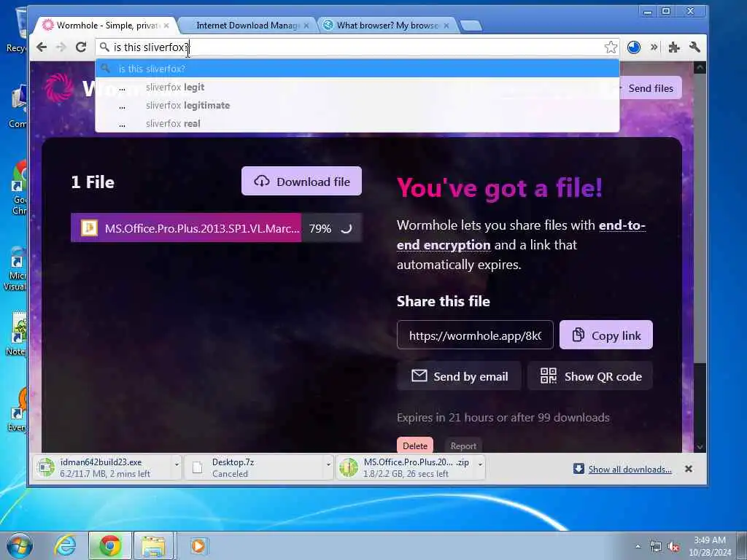Launch Internet Explorer from the taskbar

[x=65, y=545]
